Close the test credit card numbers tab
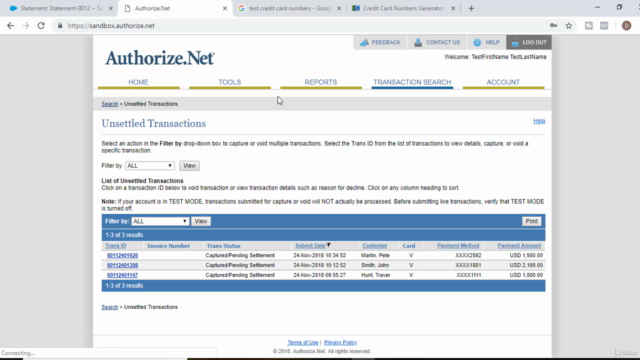This screenshot has width=640, height=360. pyautogui.click(x=339, y=8)
